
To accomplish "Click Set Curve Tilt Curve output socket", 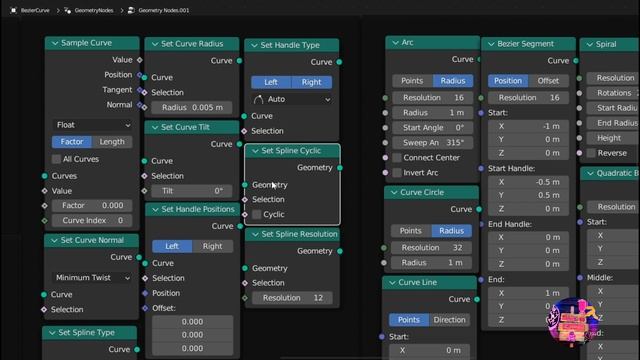I will 239,144.
